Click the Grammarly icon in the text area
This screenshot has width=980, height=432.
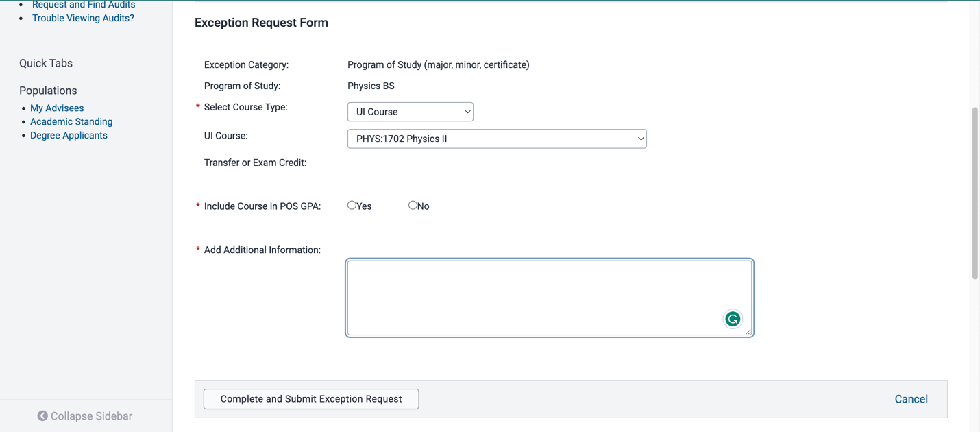[x=733, y=319]
